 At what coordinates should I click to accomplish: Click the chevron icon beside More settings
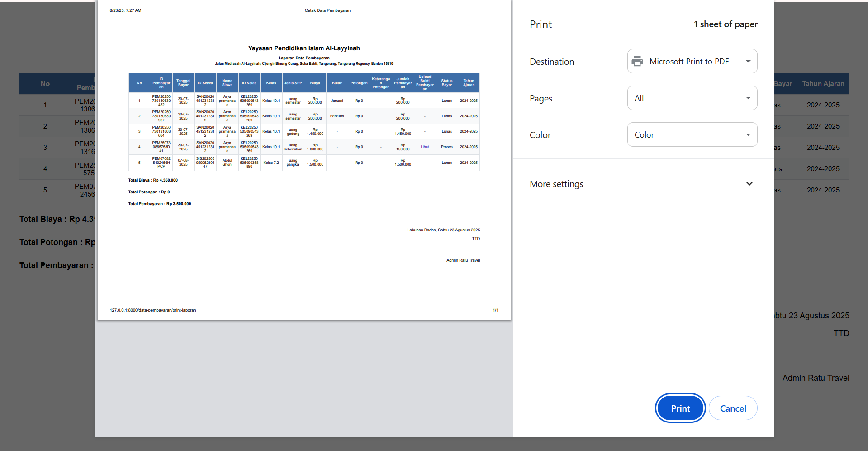[x=749, y=184]
